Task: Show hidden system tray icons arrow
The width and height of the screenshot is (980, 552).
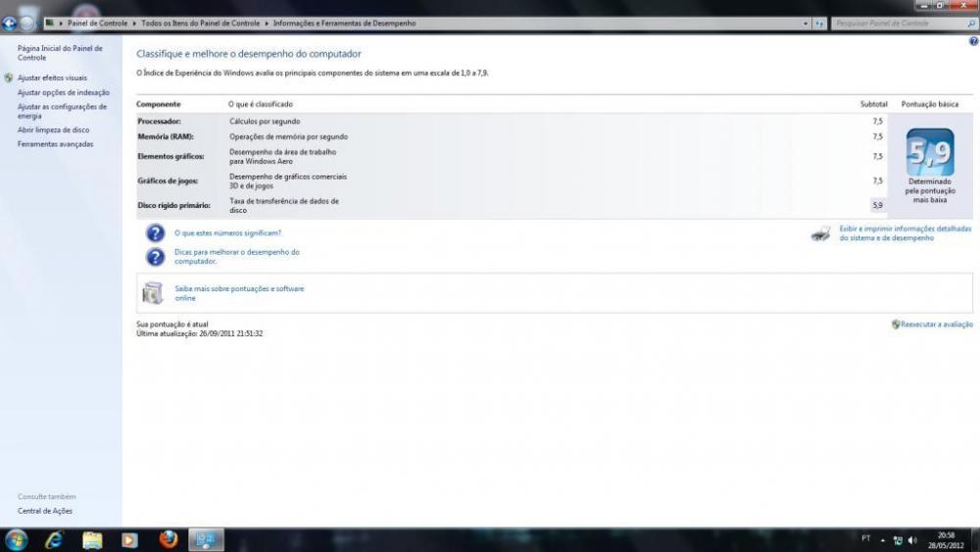Action: [884, 539]
